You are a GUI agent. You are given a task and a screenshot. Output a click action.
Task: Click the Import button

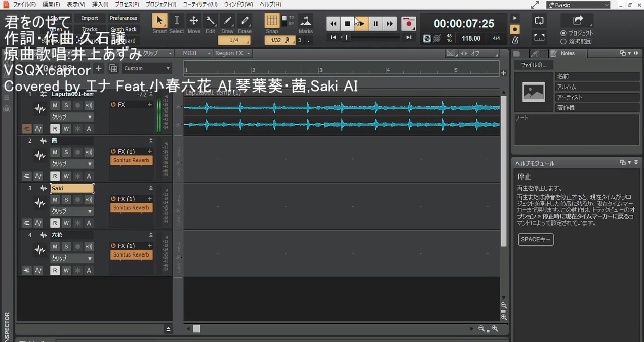(x=90, y=18)
